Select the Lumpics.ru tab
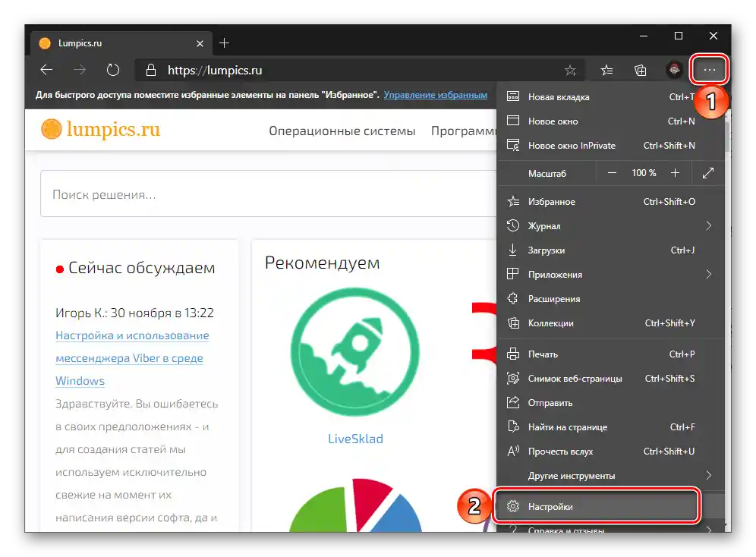Viewport: 756px width, 557px height. click(x=121, y=43)
